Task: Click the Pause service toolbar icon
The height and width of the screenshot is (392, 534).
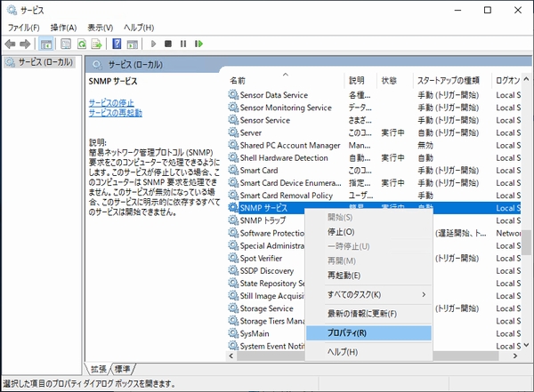Action: [183, 44]
